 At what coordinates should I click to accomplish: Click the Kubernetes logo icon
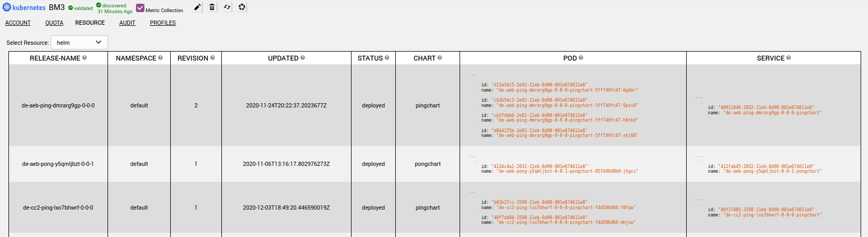pyautogui.click(x=7, y=7)
